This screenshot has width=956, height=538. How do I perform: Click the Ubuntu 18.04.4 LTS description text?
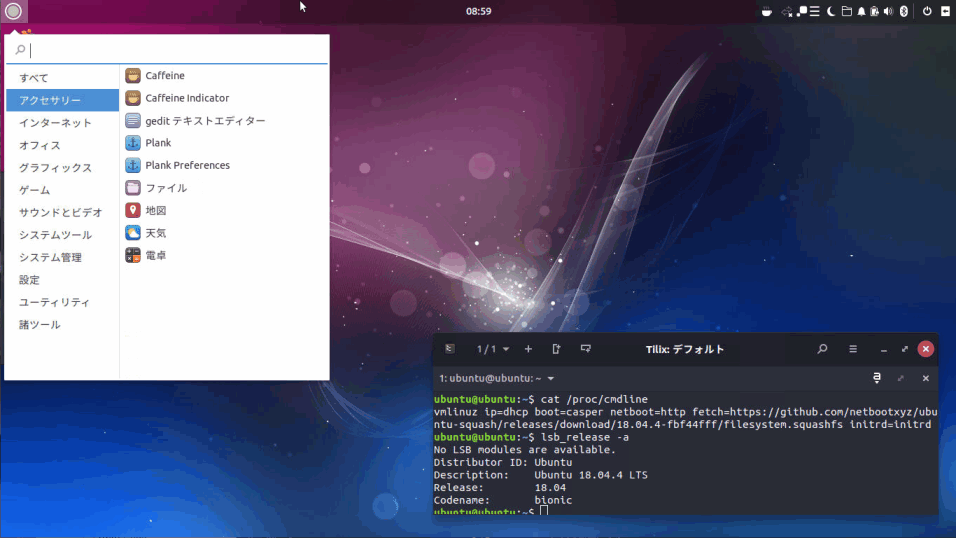click(591, 475)
